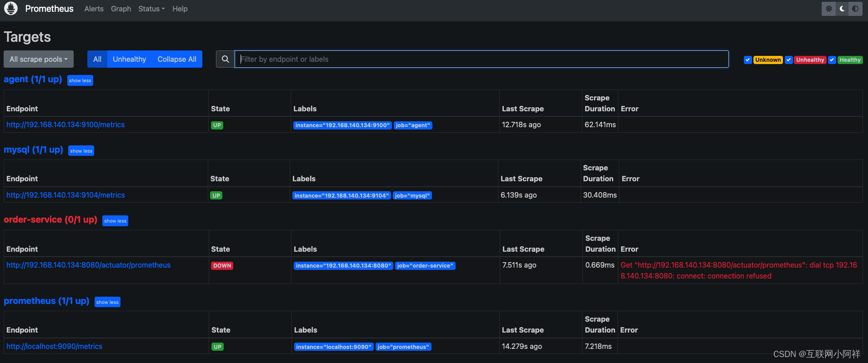The height and width of the screenshot is (363, 868).
Task: Open the All scrape pools dropdown
Action: (x=39, y=59)
